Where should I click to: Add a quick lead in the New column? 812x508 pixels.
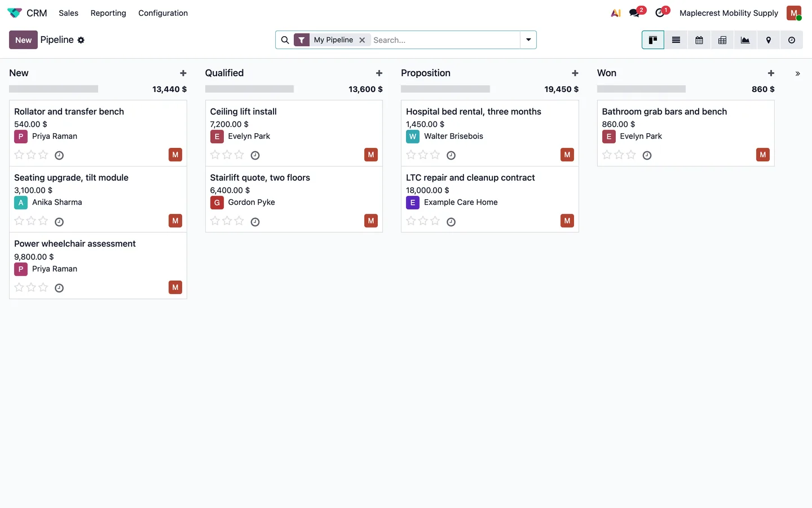pyautogui.click(x=183, y=73)
